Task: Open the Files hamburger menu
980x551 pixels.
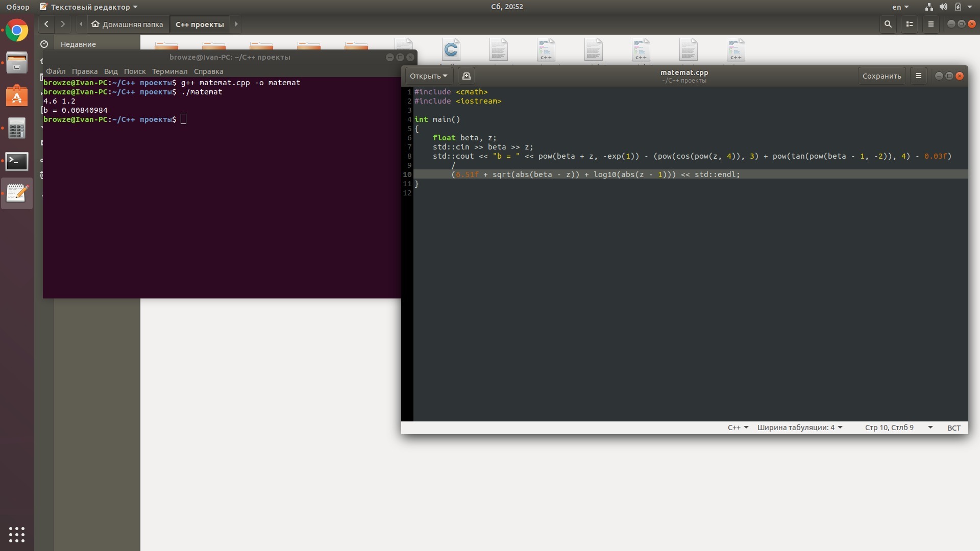Action: [x=931, y=24]
